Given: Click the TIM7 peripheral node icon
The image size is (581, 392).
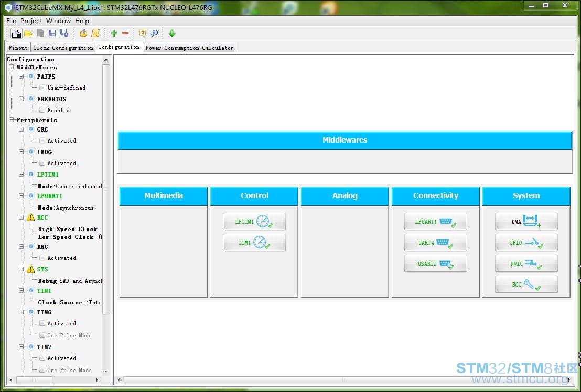Looking at the screenshot, I should tap(31, 347).
